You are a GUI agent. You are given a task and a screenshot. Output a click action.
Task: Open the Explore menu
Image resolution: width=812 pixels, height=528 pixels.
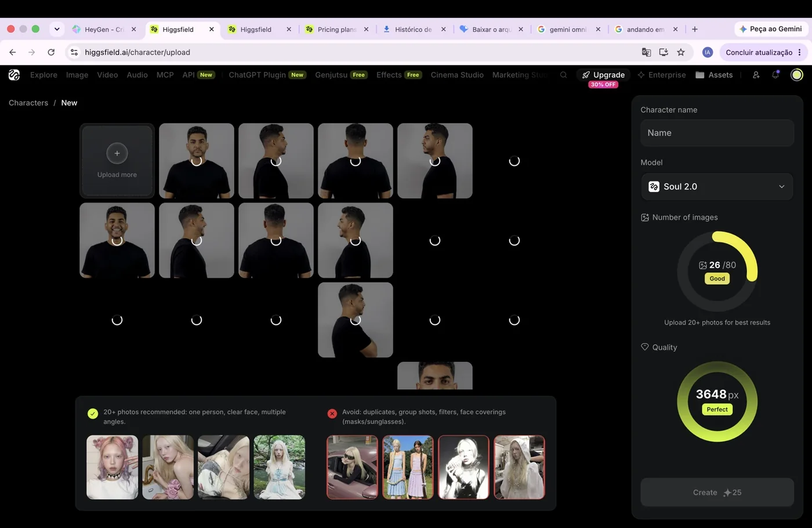pos(43,75)
